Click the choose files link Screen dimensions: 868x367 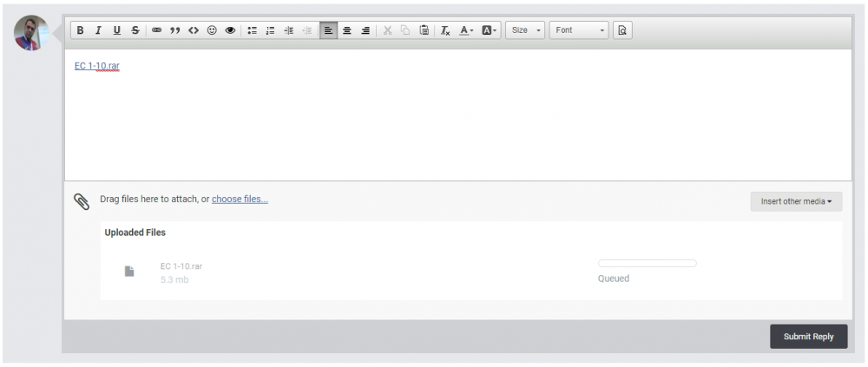240,200
